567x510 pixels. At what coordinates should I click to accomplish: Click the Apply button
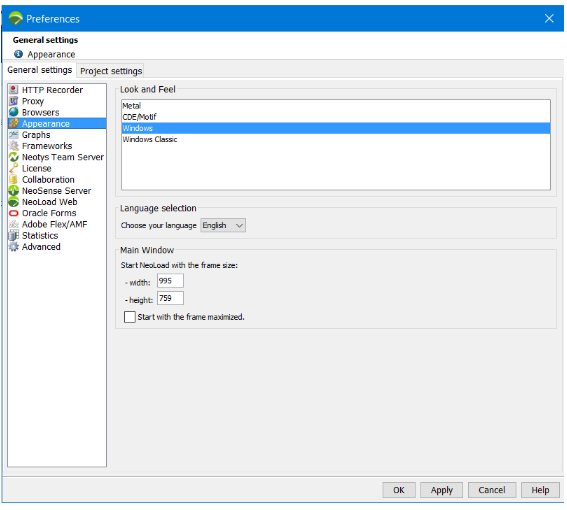(442, 490)
